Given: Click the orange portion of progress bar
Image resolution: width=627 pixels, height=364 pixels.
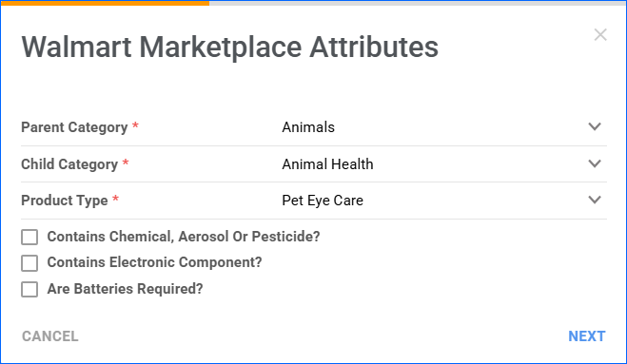Looking at the screenshot, I should point(105,3).
